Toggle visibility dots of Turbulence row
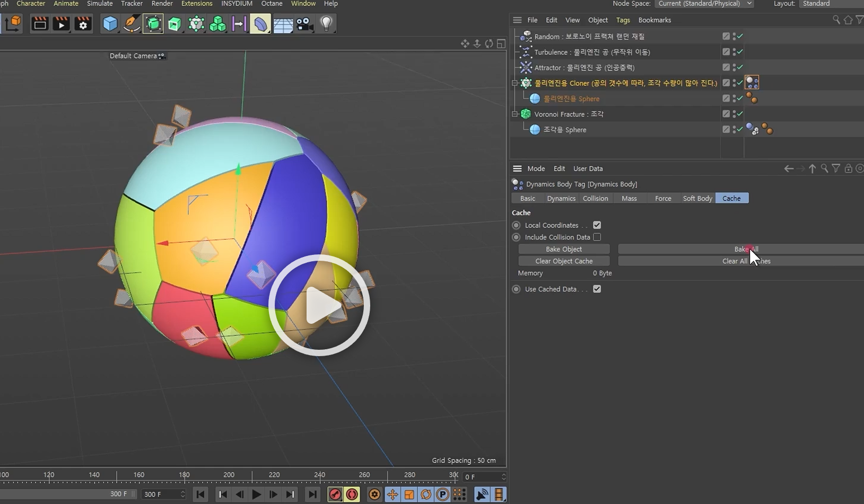Viewport: 864px width, 504px height. point(734,52)
